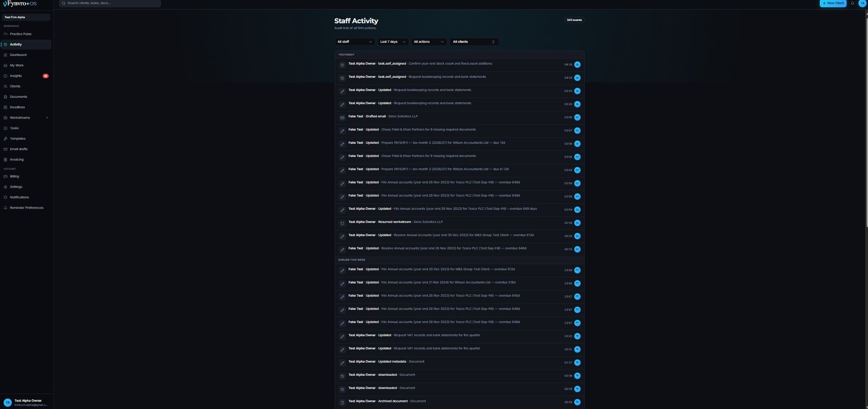868x409 pixels.
Task: Open the TA user avatar menu in the top bar
Action: click(x=863, y=3)
